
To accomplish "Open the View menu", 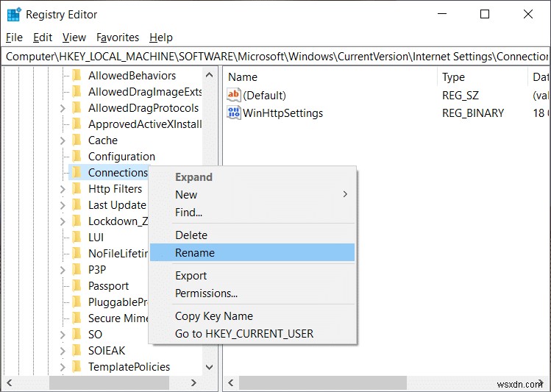I will [74, 38].
